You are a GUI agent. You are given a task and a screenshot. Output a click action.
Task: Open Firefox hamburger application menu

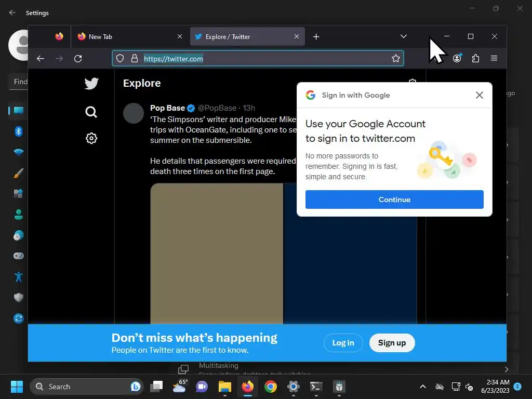[x=494, y=58]
